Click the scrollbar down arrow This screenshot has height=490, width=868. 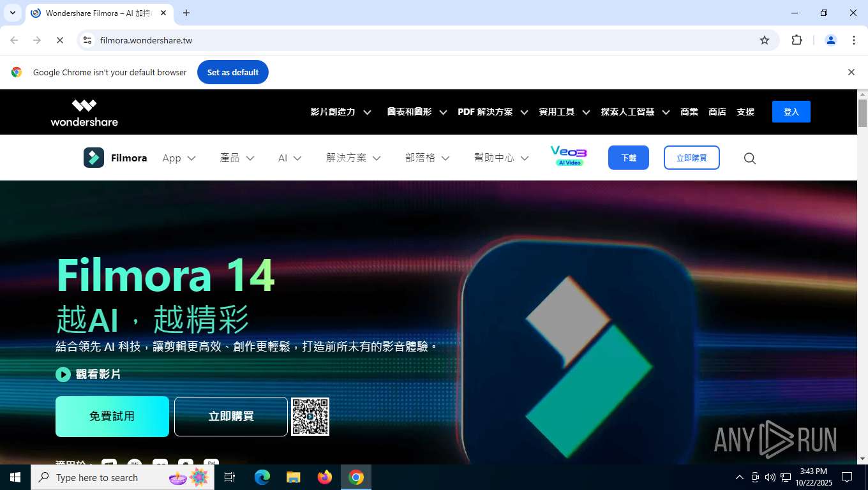coord(862,459)
